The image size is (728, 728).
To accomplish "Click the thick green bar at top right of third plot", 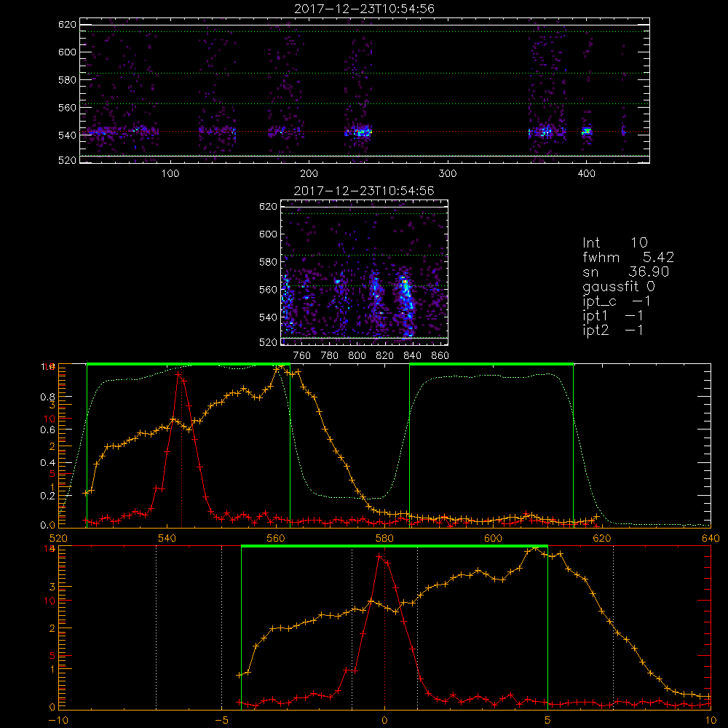I will tap(491, 364).
